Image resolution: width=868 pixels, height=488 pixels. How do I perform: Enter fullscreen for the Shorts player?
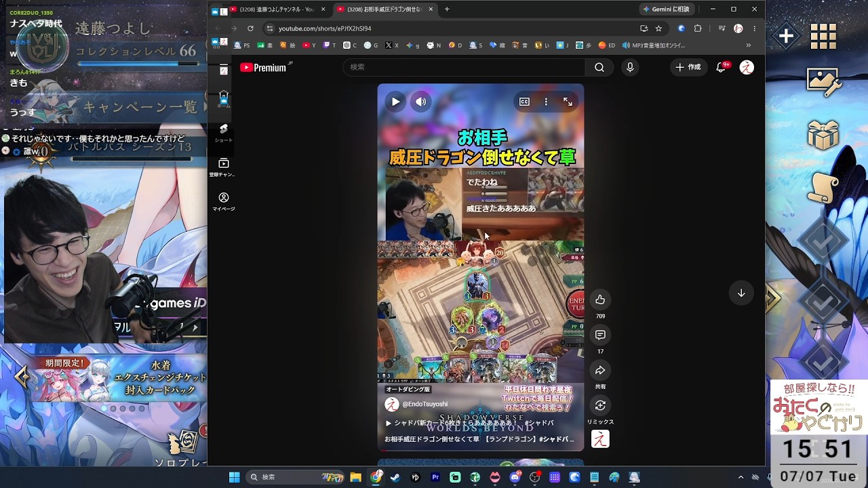[x=568, y=102]
